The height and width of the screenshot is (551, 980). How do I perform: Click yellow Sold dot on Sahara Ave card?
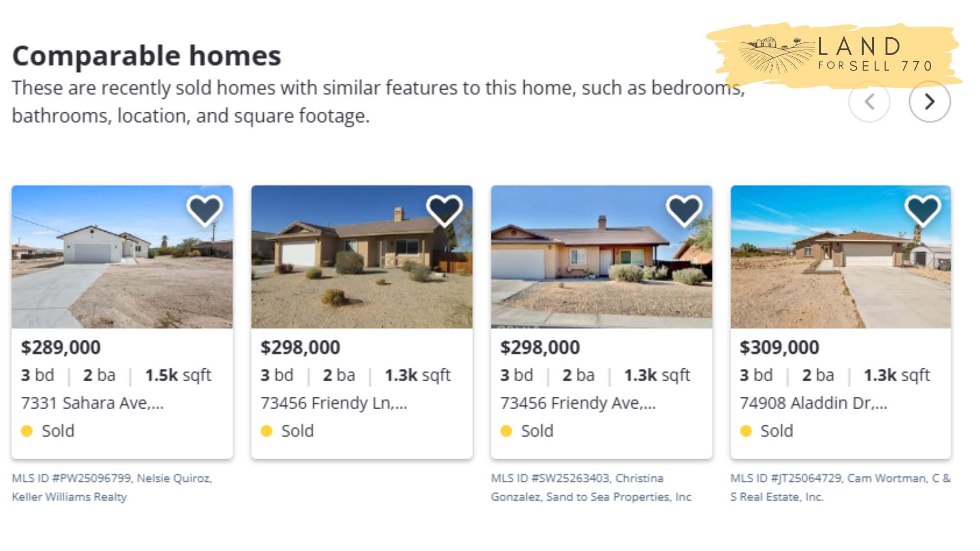[26, 431]
